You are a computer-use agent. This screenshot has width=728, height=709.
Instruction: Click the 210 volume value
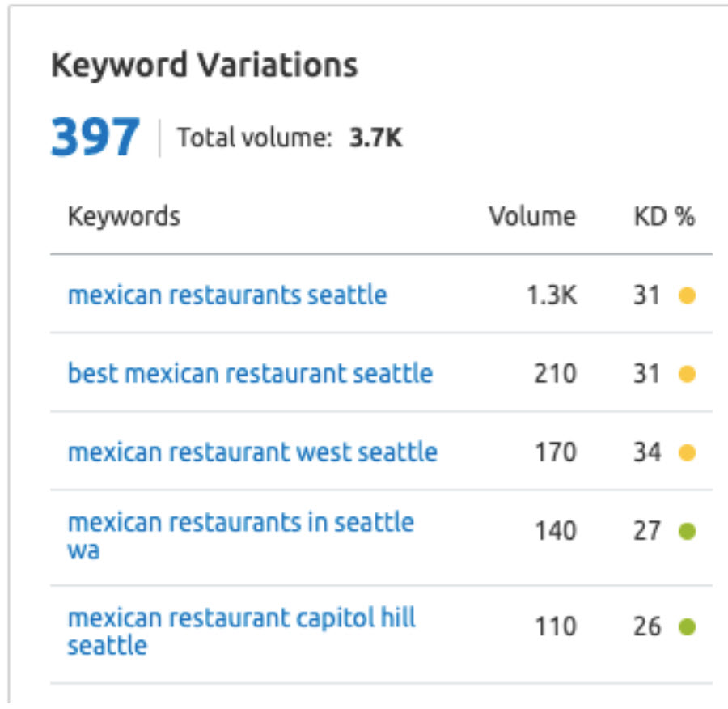pos(555,374)
